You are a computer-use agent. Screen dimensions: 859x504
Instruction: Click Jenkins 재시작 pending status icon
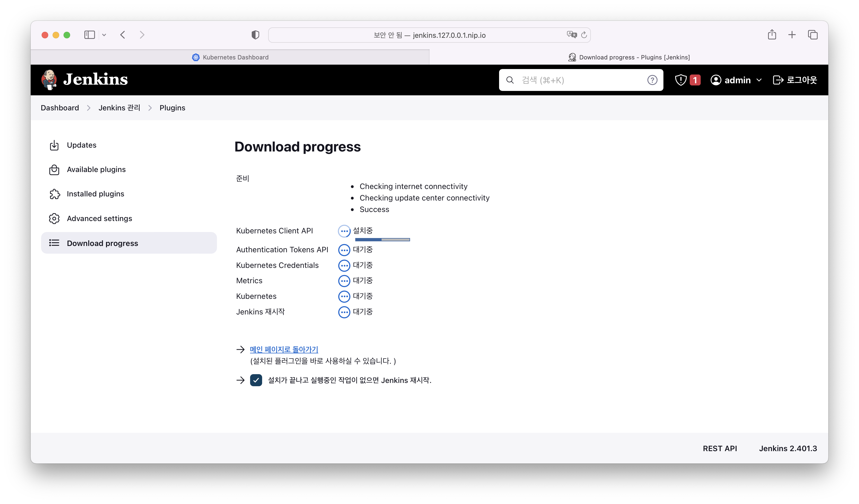pyautogui.click(x=344, y=312)
